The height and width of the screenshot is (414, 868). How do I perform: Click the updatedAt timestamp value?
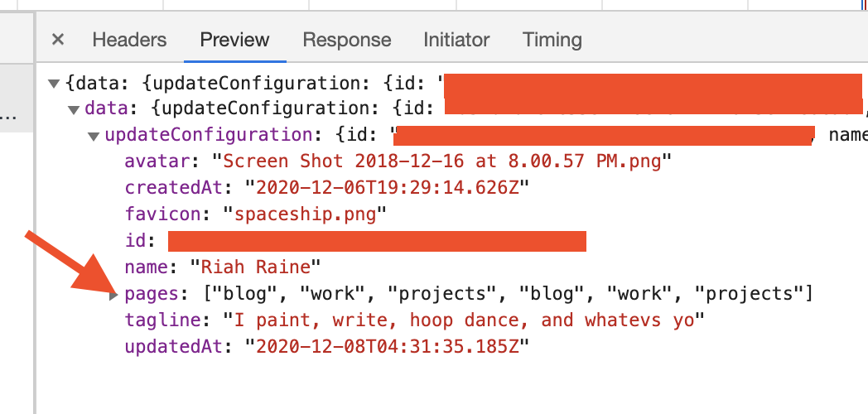tap(387, 346)
